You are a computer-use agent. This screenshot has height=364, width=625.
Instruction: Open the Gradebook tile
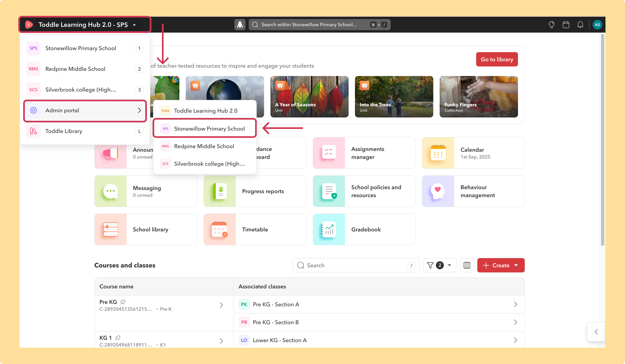click(x=364, y=229)
